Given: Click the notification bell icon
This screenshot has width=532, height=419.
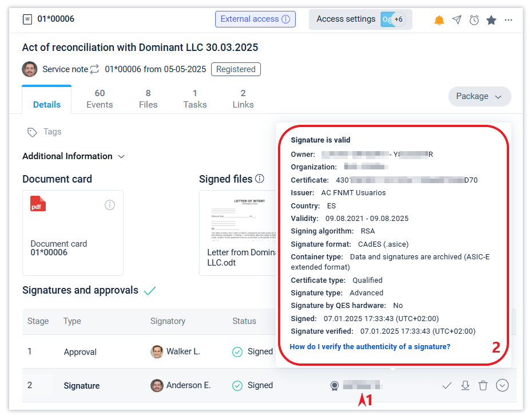Looking at the screenshot, I should pos(439,20).
